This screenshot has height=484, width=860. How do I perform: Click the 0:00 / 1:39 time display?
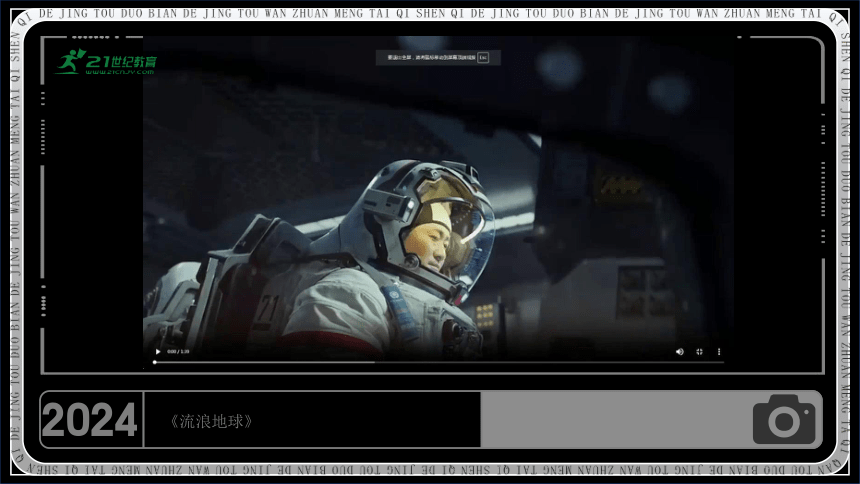point(178,352)
